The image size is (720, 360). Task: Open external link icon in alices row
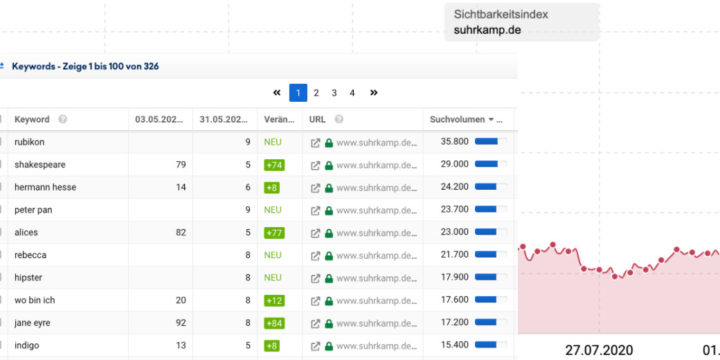315,233
